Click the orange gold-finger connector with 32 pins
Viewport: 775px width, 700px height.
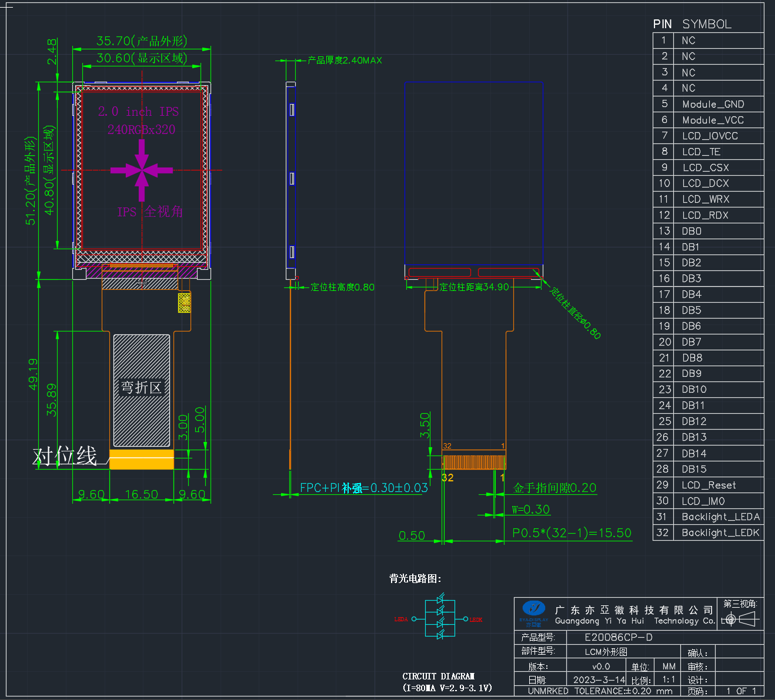click(474, 462)
